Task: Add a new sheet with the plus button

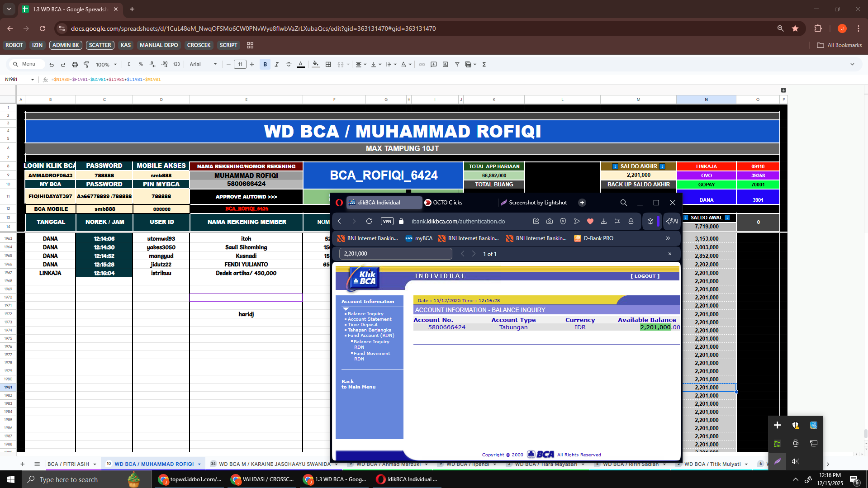Action: pos(22,464)
